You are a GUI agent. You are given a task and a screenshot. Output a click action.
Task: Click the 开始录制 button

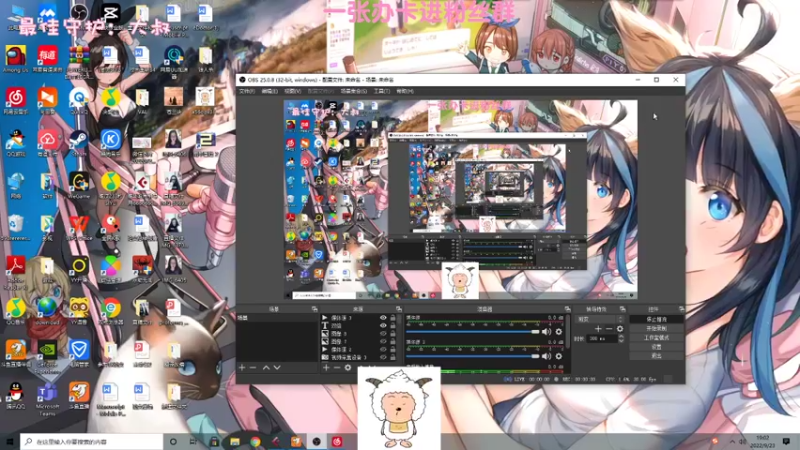(x=656, y=329)
